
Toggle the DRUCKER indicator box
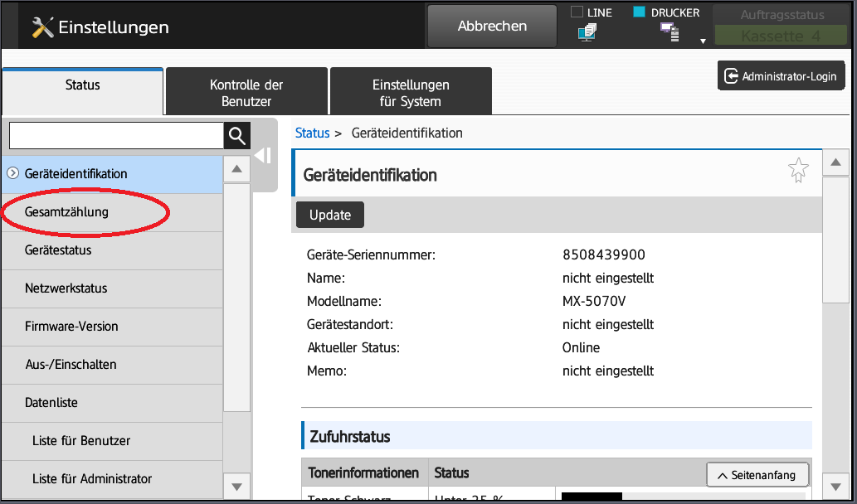click(639, 12)
